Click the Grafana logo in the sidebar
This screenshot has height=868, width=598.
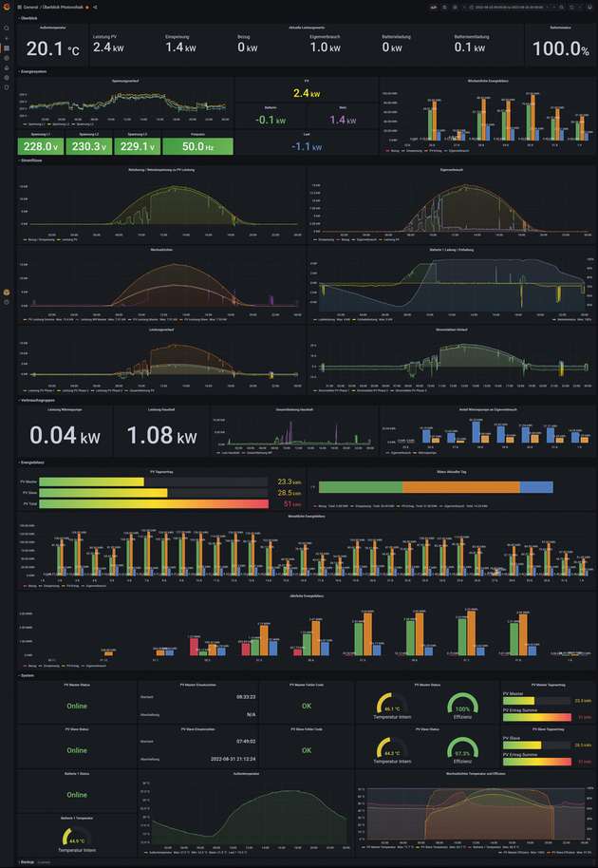click(7, 7)
